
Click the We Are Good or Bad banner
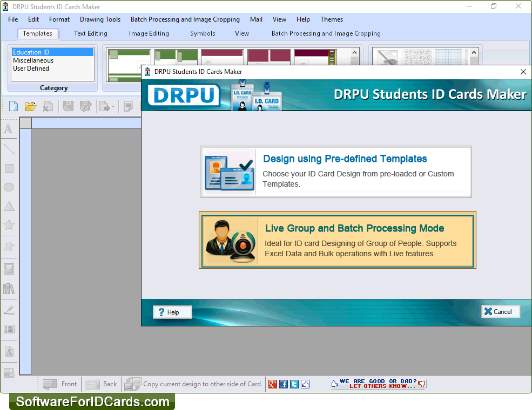[378, 384]
